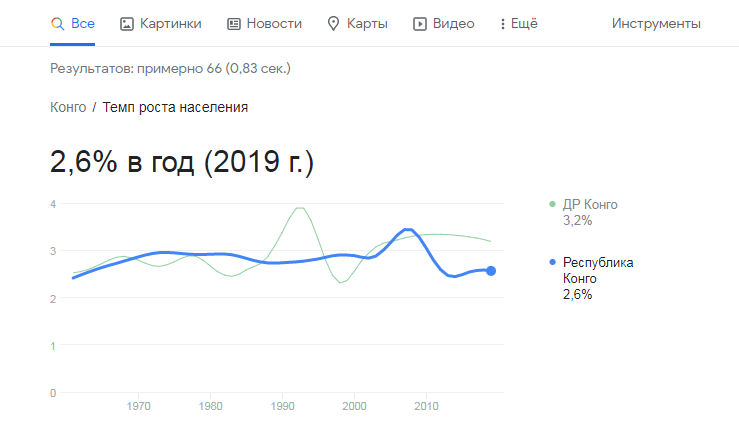739x422 pixels.
Task: Click the 2,6% в год heading
Action: click(x=181, y=162)
